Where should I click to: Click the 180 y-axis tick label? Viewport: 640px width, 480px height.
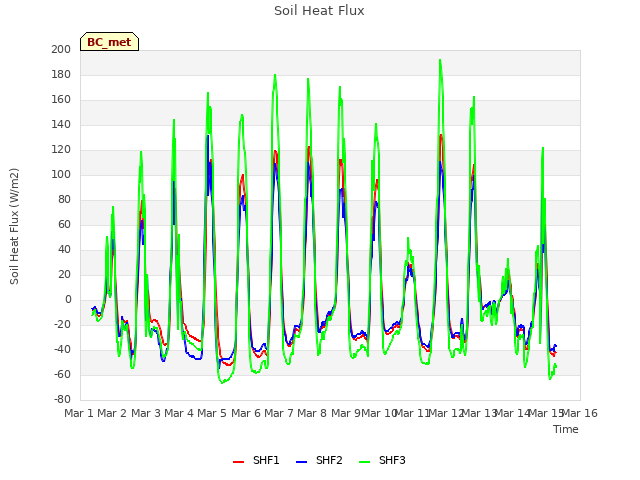[61, 75]
